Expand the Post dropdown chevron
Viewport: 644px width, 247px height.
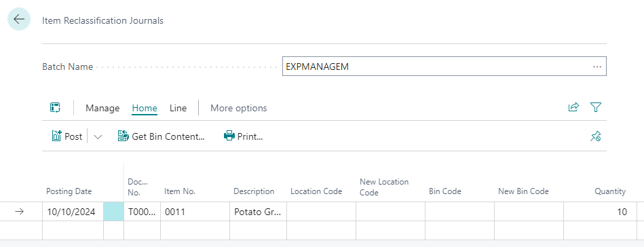click(98, 136)
